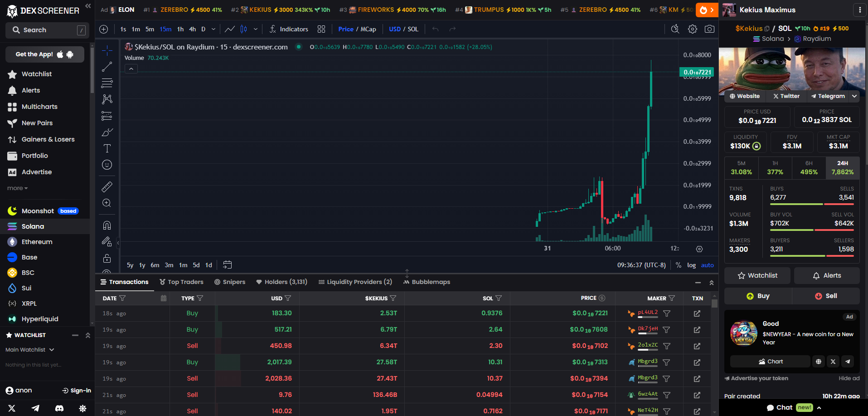The width and height of the screenshot is (868, 416).
Task: Toggle log scale on the chart
Action: [x=691, y=265]
